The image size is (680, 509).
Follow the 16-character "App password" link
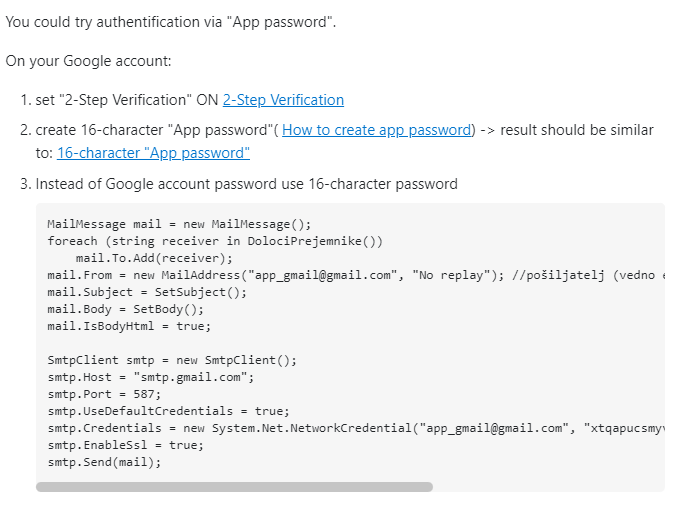coord(153,153)
